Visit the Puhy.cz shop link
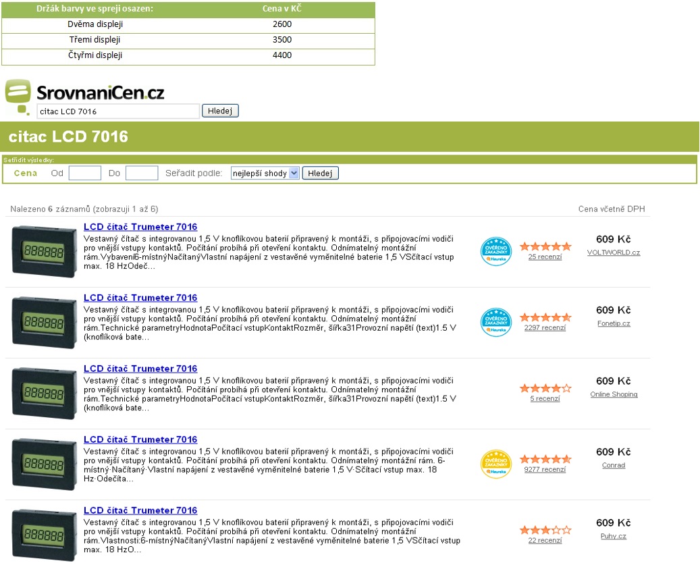Image resolution: width=700 pixels, height=588 pixels. (614, 536)
